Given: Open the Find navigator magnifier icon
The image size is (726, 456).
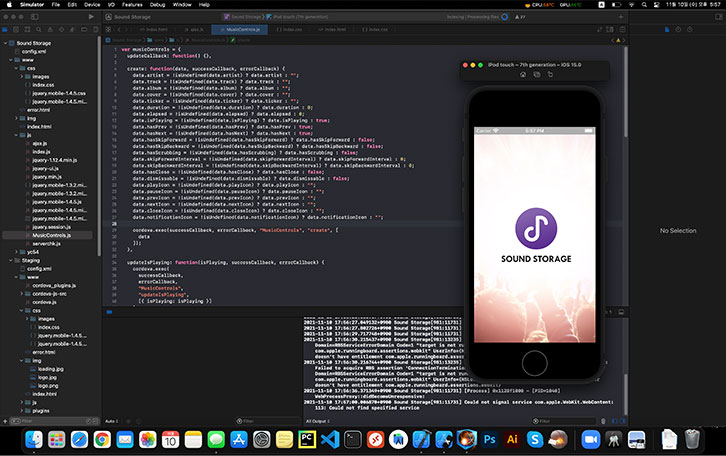Looking at the screenshot, I should point(39,30).
